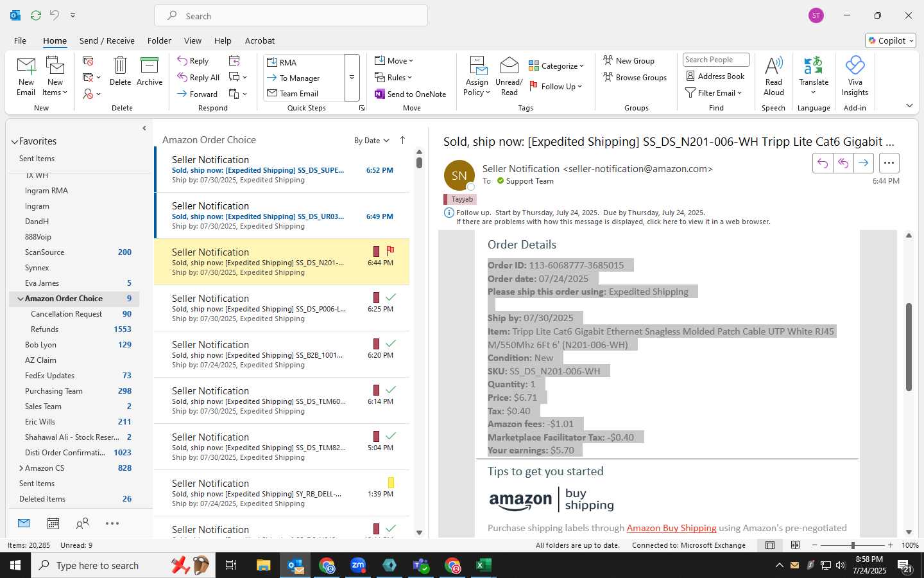Toggle completed checkmark on 6:14 PM email

click(x=390, y=389)
